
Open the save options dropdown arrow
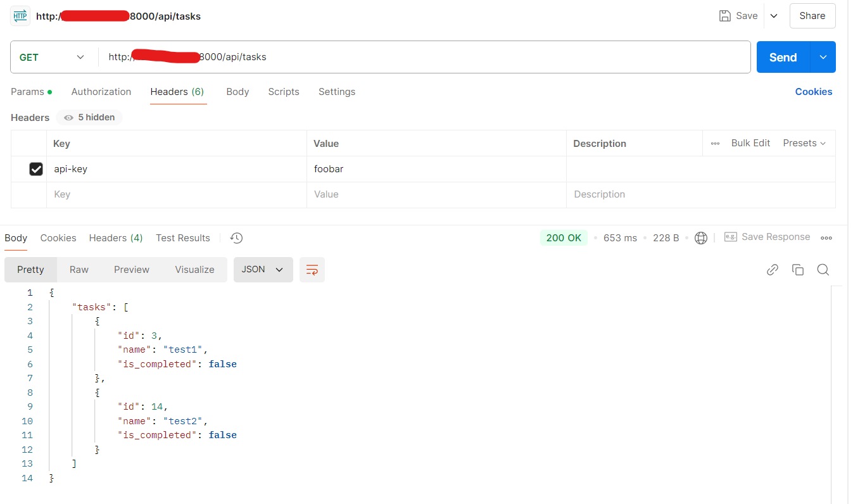(x=774, y=16)
